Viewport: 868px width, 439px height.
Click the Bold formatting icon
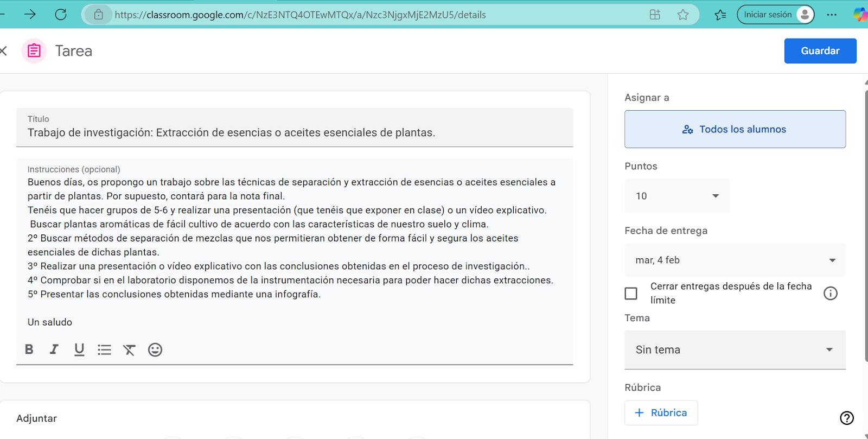pos(29,349)
